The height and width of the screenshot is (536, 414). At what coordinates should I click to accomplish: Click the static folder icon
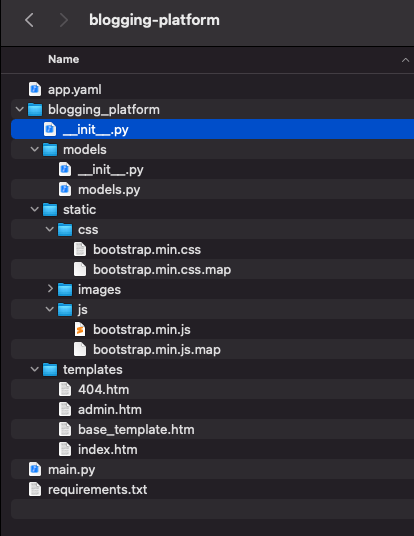pyautogui.click(x=50, y=210)
